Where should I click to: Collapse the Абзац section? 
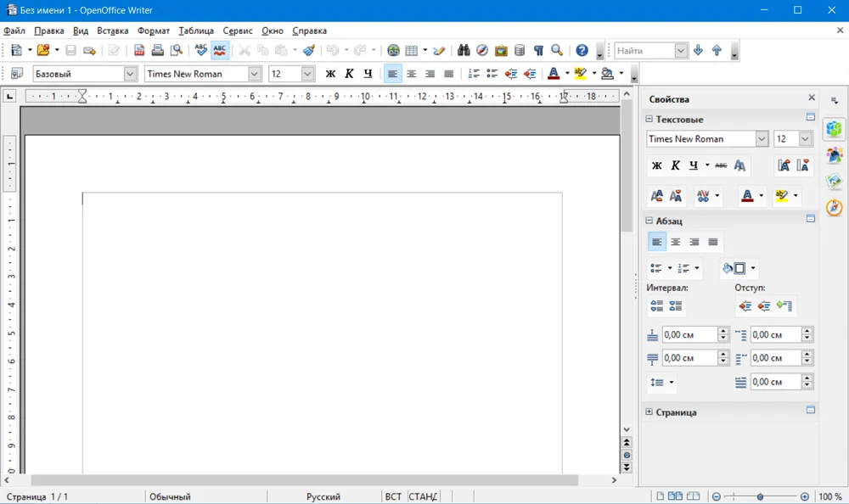coord(649,221)
